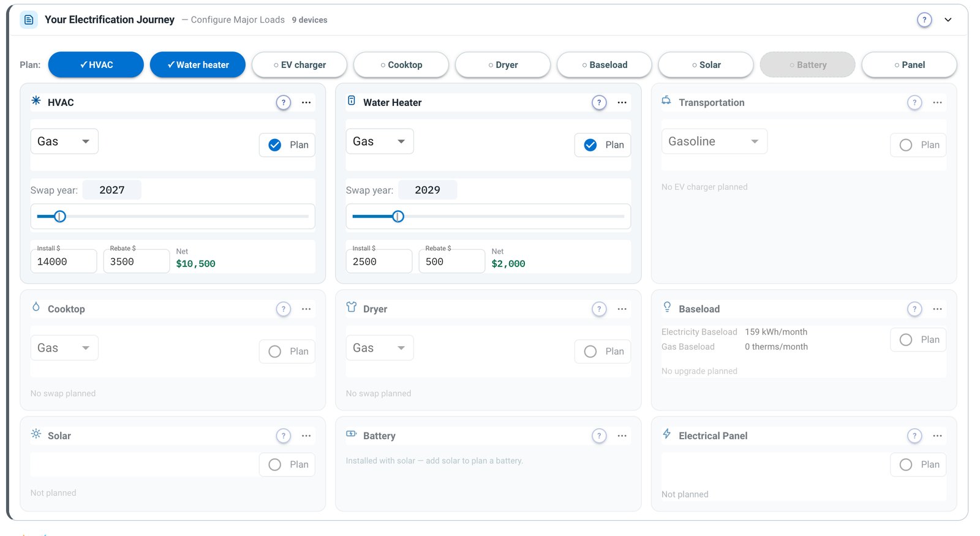Screen dimensions: 980x536
Task: Click the HVAC swap year slider handle
Action: click(x=60, y=216)
